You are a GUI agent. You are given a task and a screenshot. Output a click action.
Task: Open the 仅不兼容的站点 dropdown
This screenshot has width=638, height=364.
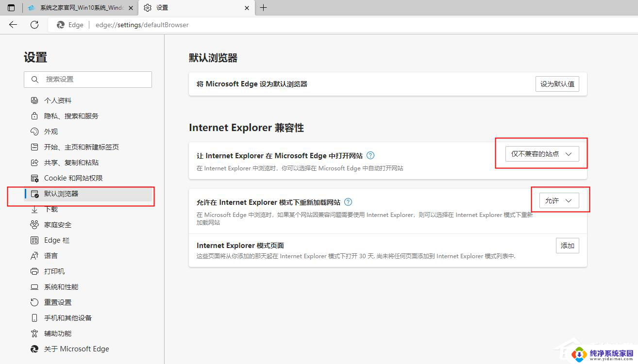click(542, 154)
